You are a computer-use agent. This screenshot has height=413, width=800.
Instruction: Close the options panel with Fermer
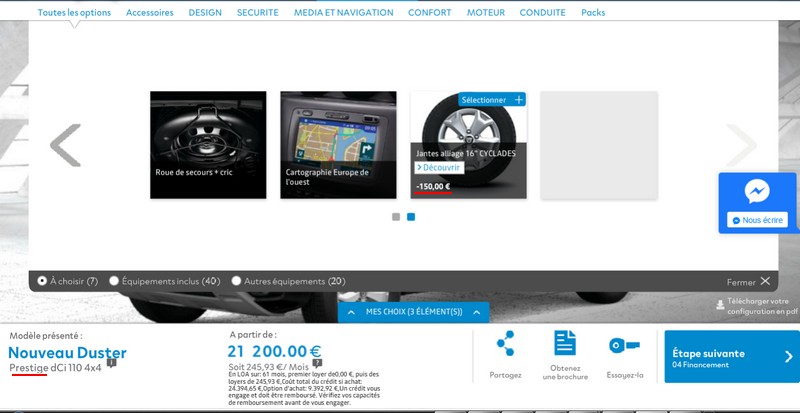pyautogui.click(x=748, y=281)
